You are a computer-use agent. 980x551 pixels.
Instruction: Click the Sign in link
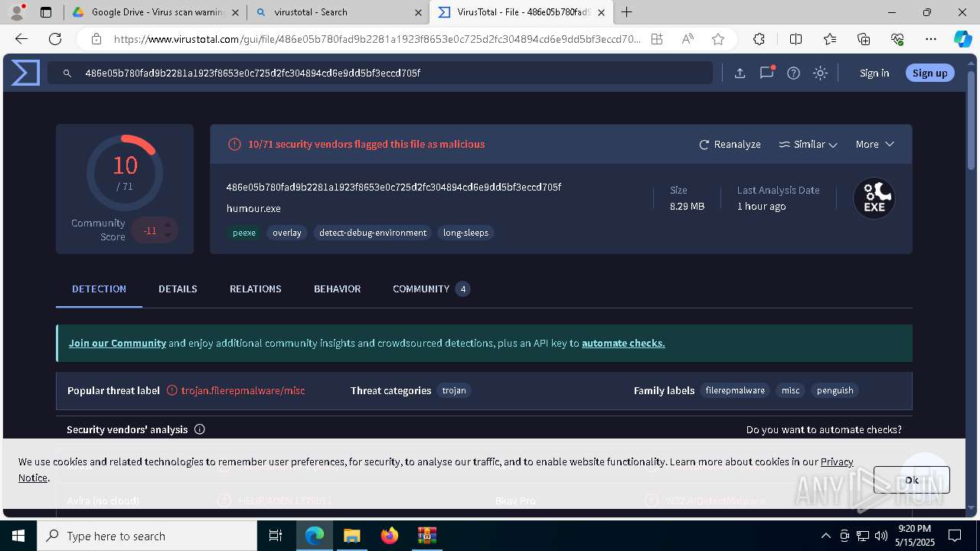coord(874,73)
